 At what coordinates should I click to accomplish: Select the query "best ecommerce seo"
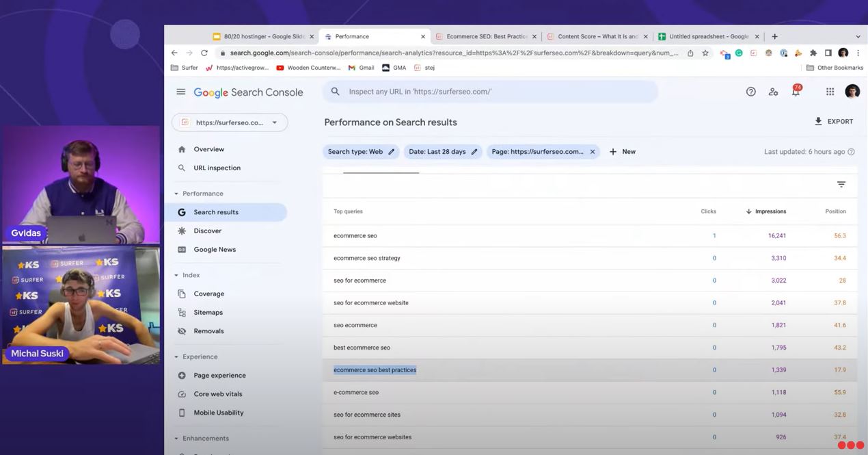tap(362, 348)
